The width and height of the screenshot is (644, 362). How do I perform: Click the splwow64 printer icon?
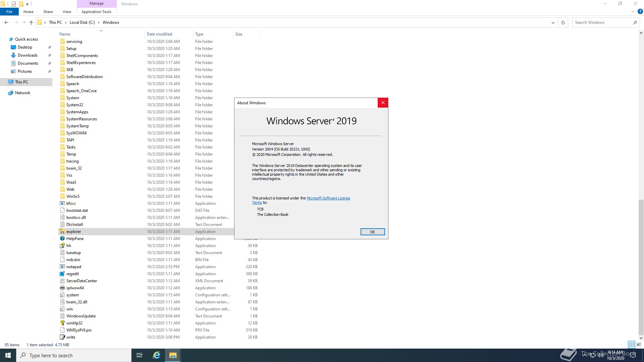[62, 288]
